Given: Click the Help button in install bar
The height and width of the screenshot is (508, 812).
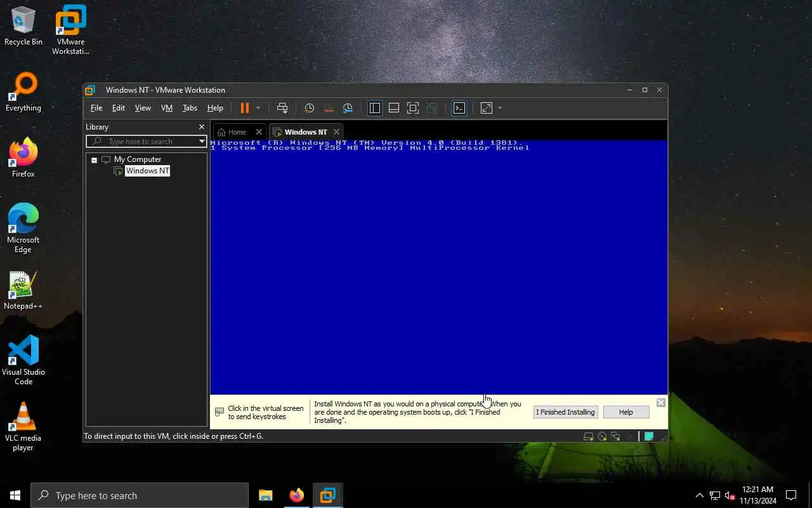Looking at the screenshot, I should 626,412.
